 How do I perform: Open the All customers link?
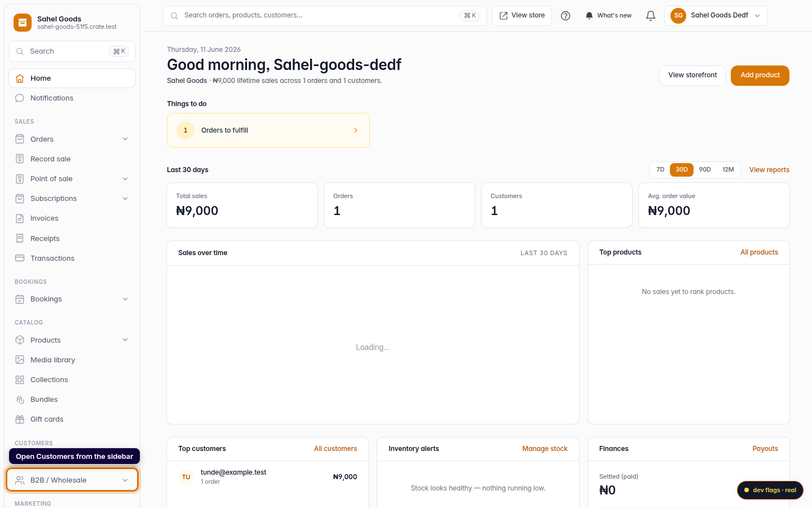[336, 449]
